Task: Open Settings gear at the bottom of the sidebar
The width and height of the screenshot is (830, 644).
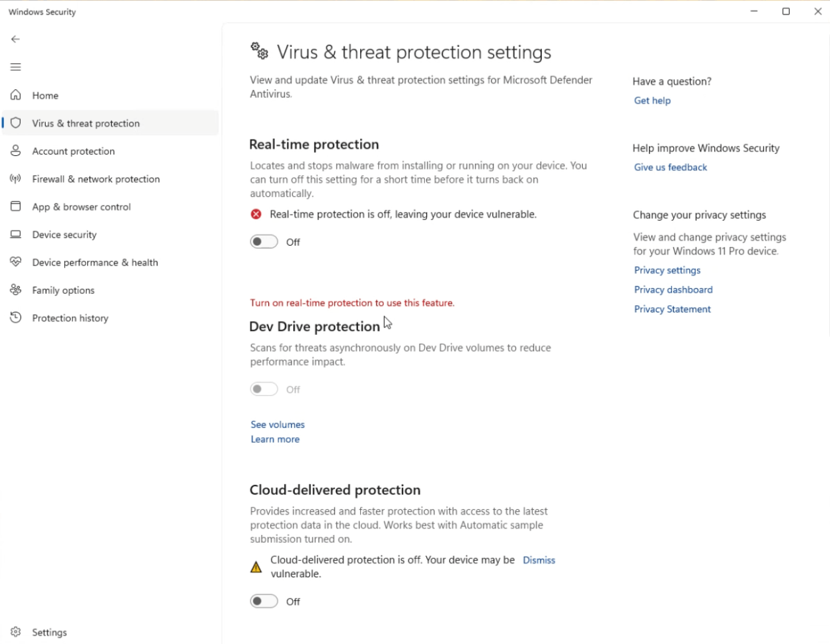Action: coord(16,632)
